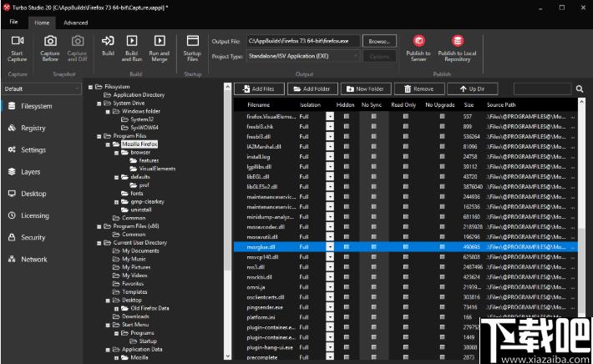Select Build and Run
Screen dimensions: 593x364
point(132,48)
